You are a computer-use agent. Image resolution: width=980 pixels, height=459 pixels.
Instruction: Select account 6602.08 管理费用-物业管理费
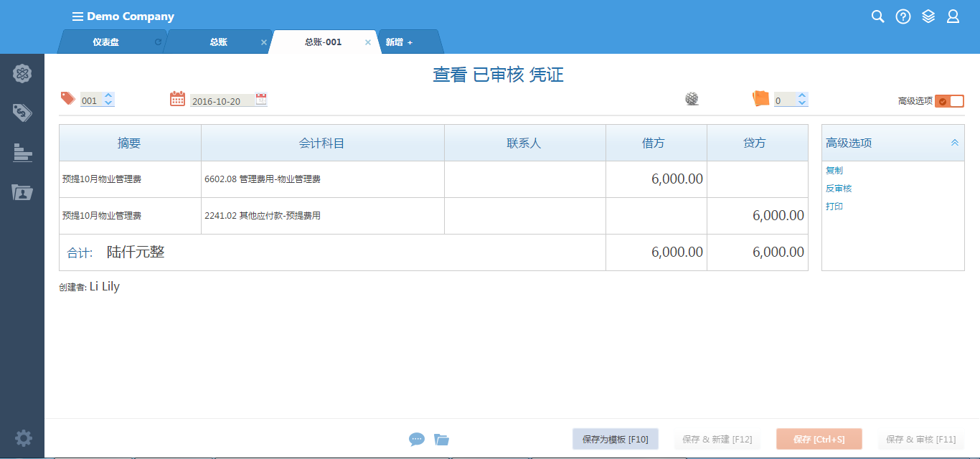[x=263, y=179]
